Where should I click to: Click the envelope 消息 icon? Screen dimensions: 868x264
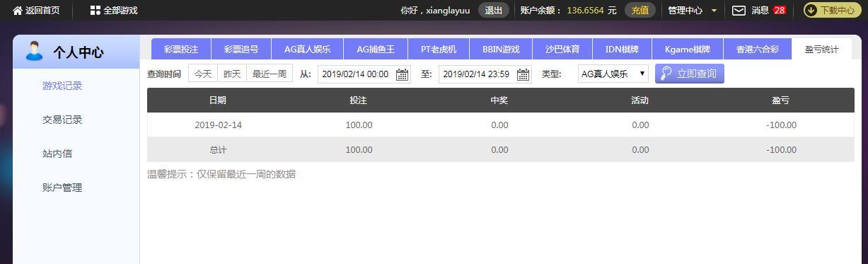(x=739, y=11)
